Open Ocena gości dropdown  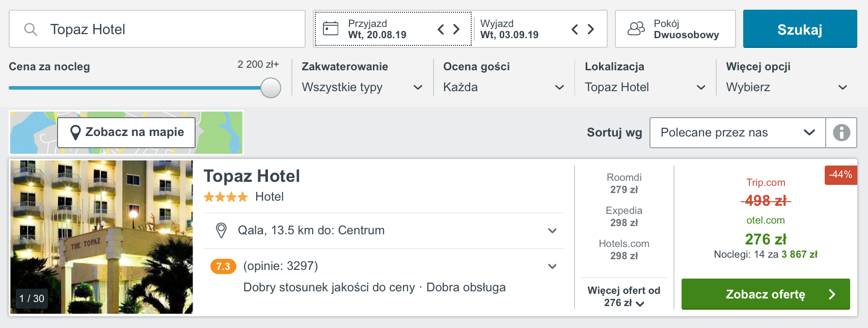(x=504, y=87)
